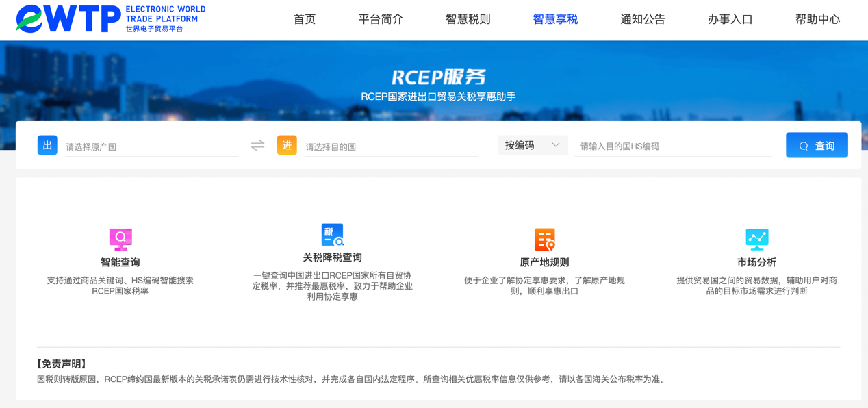The height and width of the screenshot is (408, 868).
Task: Open the 按编码 search type dropdown
Action: point(532,145)
